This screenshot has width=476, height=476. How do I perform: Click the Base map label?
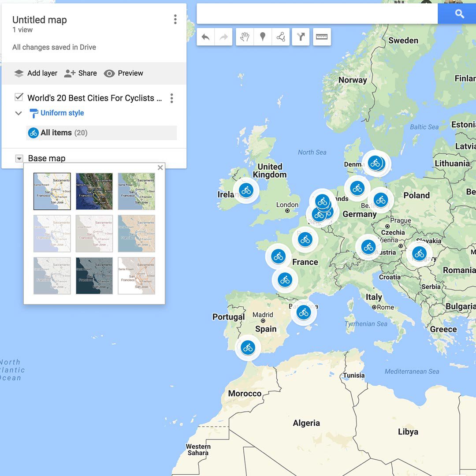coord(47,159)
